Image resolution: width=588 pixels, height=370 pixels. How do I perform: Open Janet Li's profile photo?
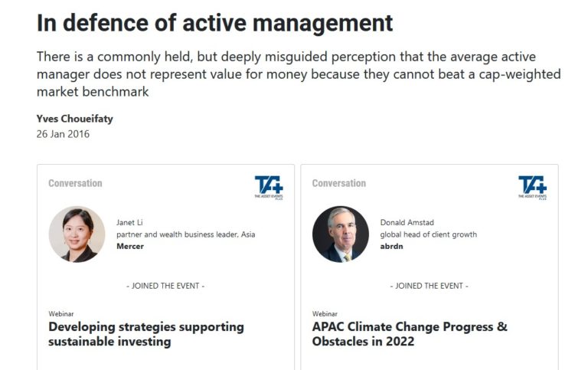(77, 234)
